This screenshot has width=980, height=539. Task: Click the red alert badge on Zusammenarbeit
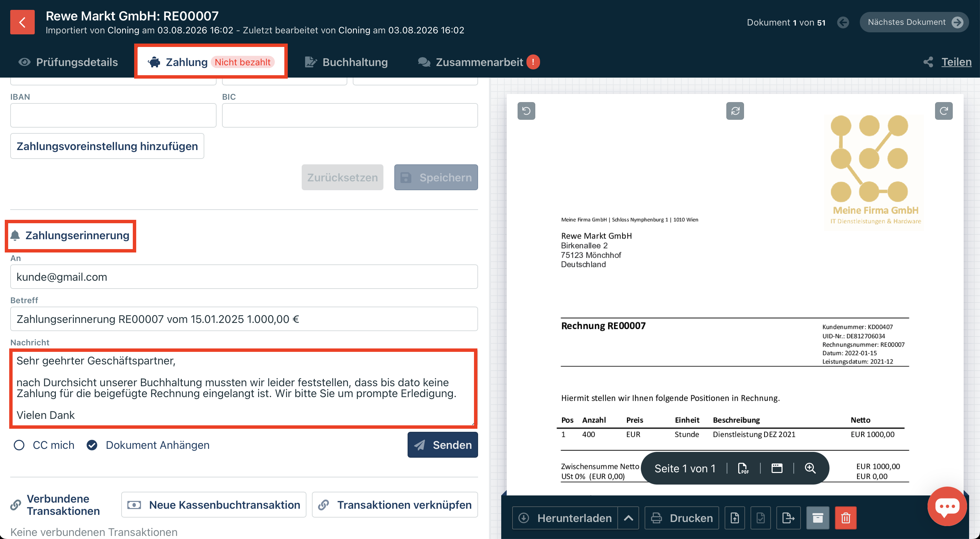coord(533,62)
